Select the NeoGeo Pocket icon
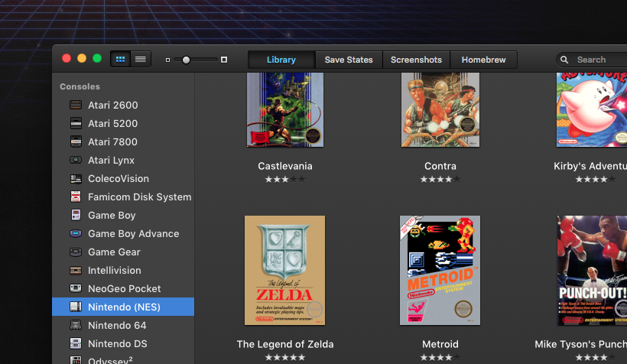The height and width of the screenshot is (364, 627). [76, 288]
